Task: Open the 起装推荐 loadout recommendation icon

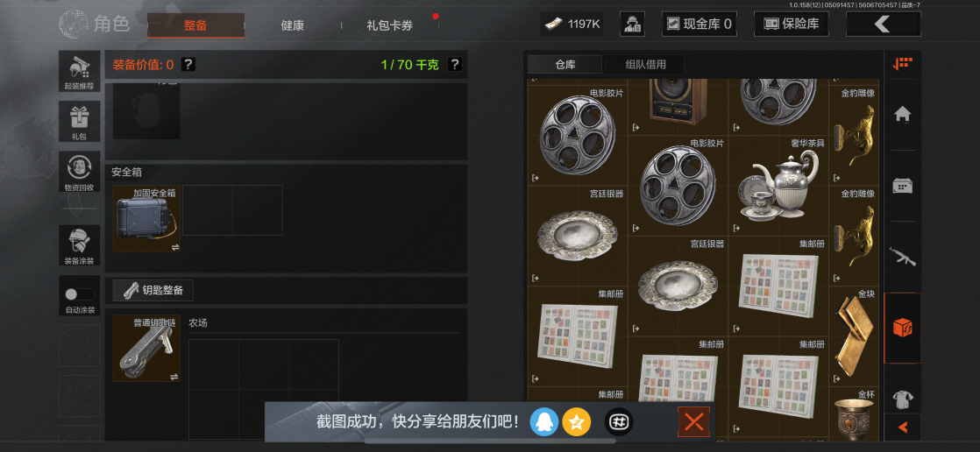Action: 80,71
